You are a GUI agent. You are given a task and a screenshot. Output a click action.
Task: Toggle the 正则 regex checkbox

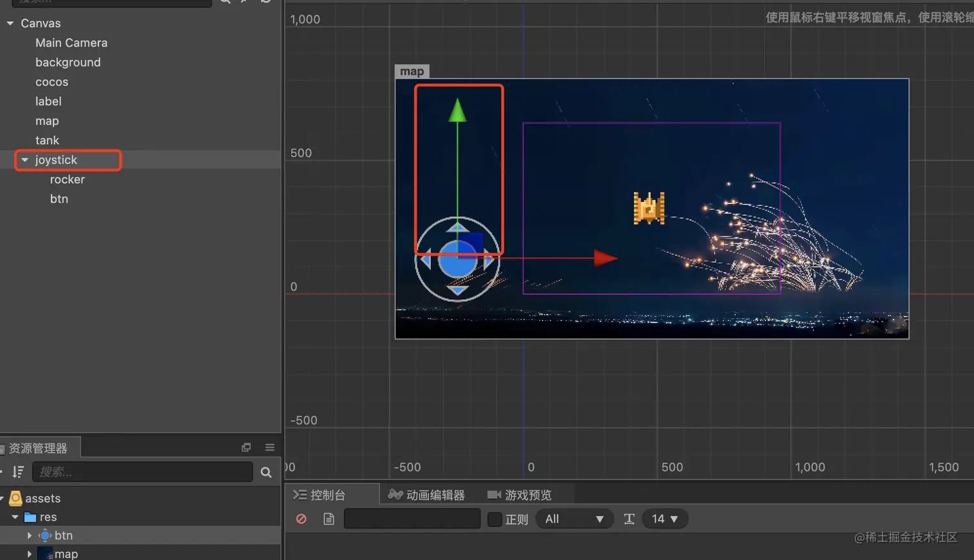[x=495, y=519]
